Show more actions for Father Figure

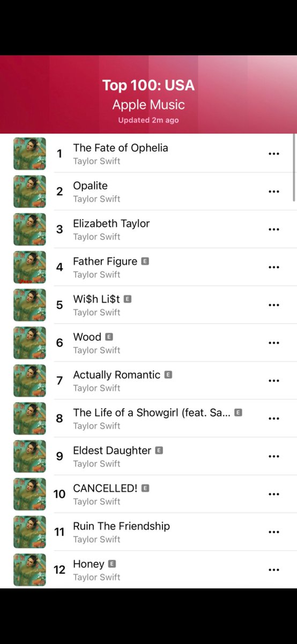(x=274, y=267)
